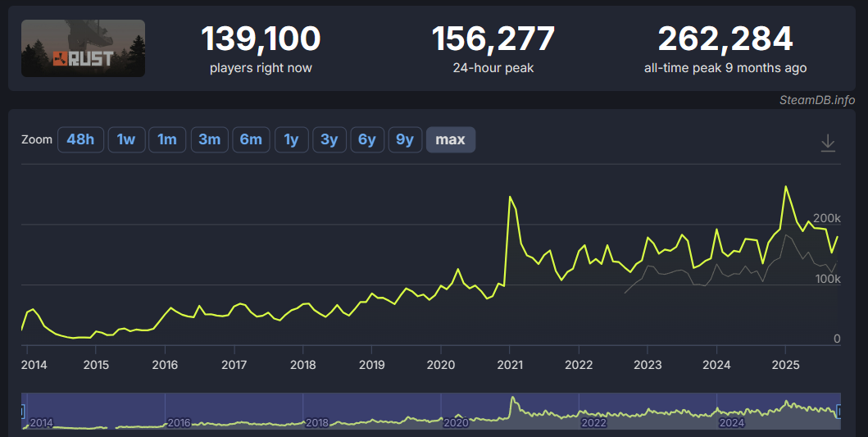
Task: Click the 2014 marker in the navigator
Action: pos(41,423)
